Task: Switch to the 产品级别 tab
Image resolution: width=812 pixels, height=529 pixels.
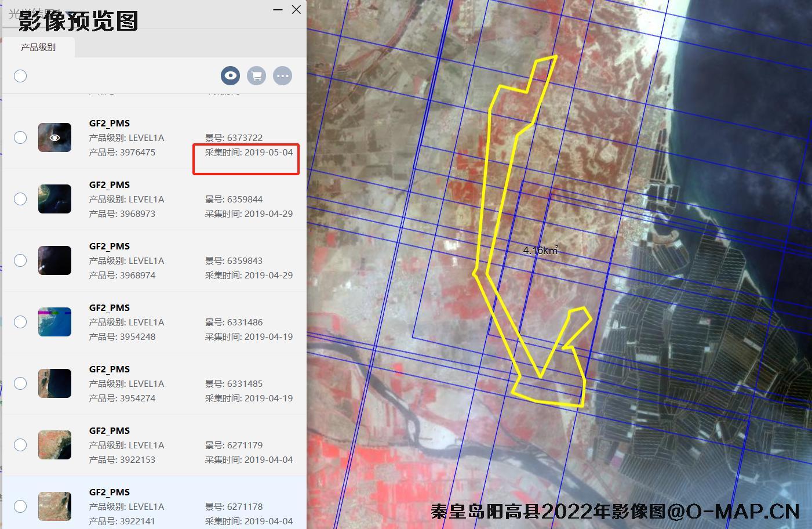Action: (x=39, y=47)
